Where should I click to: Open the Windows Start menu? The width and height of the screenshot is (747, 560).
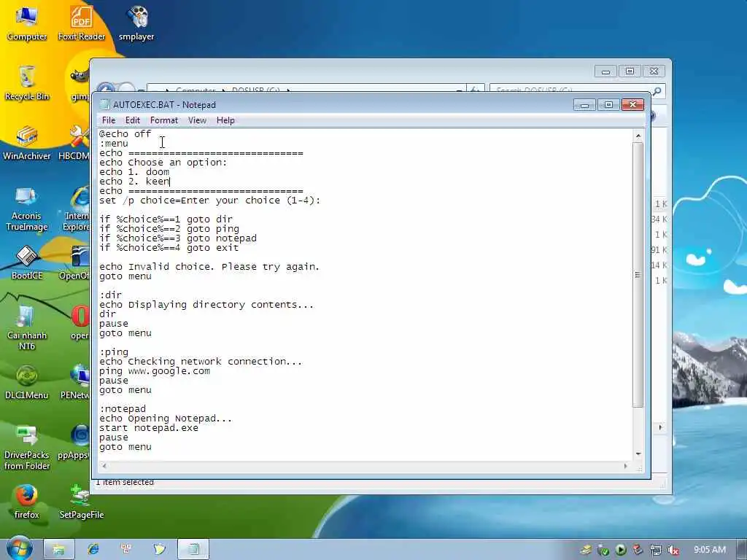pos(18,549)
